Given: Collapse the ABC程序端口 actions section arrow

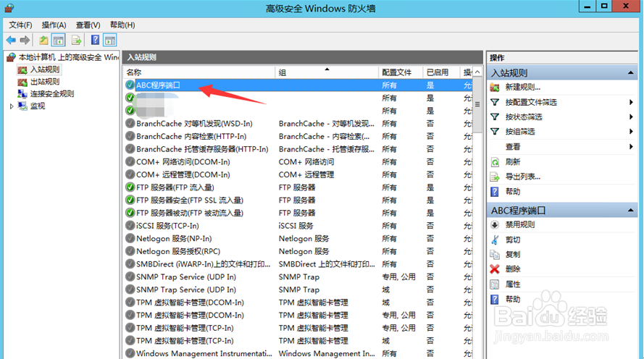Looking at the screenshot, I should 630,211.
